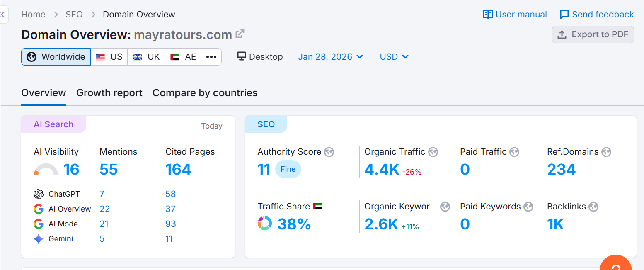Expand the more countries ellipsis menu
This screenshot has height=270, width=644.
click(211, 56)
